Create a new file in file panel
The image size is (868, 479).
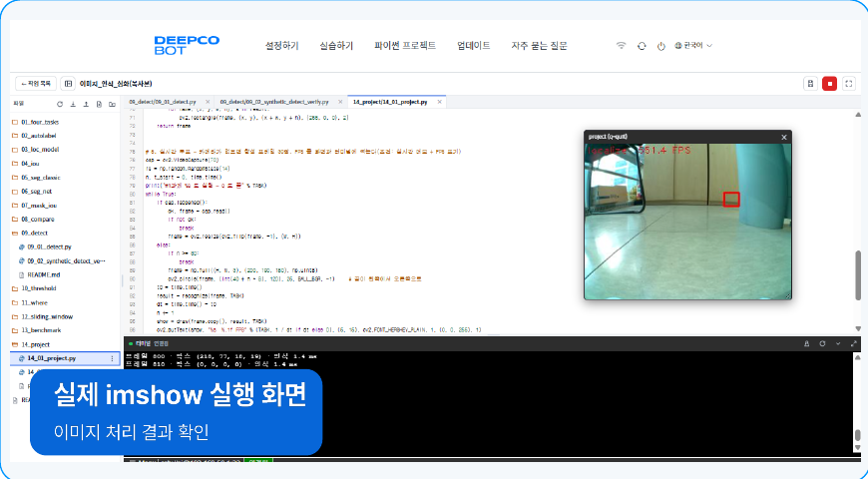click(99, 104)
